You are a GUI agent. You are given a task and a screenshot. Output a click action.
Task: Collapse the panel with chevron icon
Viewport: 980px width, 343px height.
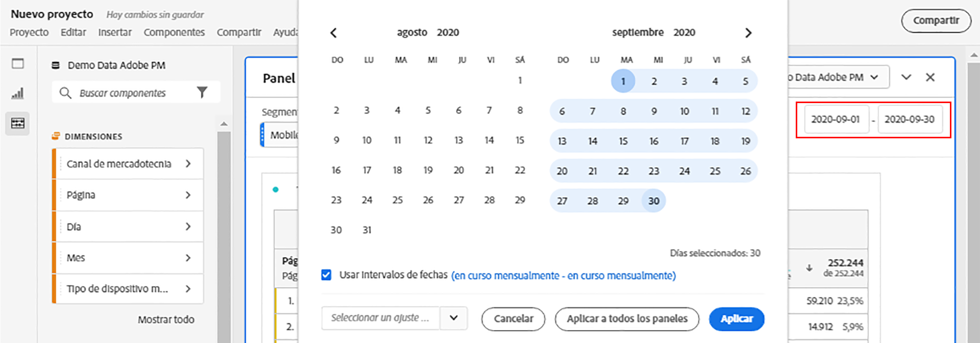click(x=906, y=77)
